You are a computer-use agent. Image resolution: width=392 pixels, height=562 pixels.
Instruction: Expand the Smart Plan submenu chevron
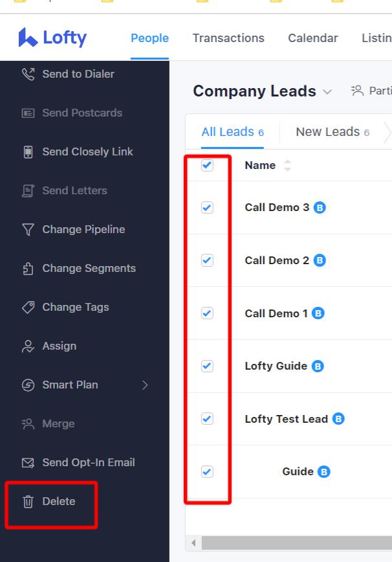point(144,385)
